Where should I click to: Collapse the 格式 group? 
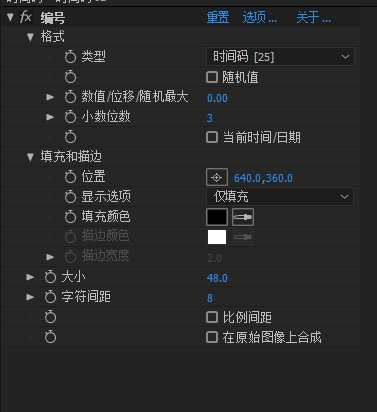[x=30, y=37]
